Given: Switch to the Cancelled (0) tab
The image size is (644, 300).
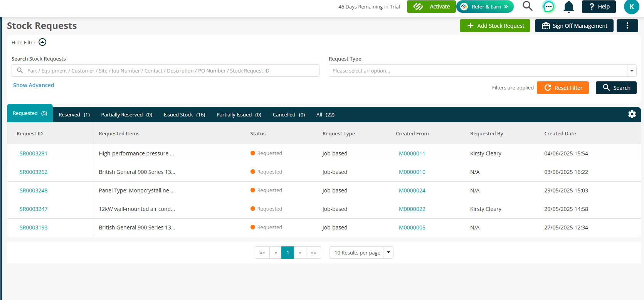Looking at the screenshot, I should 289,115.
